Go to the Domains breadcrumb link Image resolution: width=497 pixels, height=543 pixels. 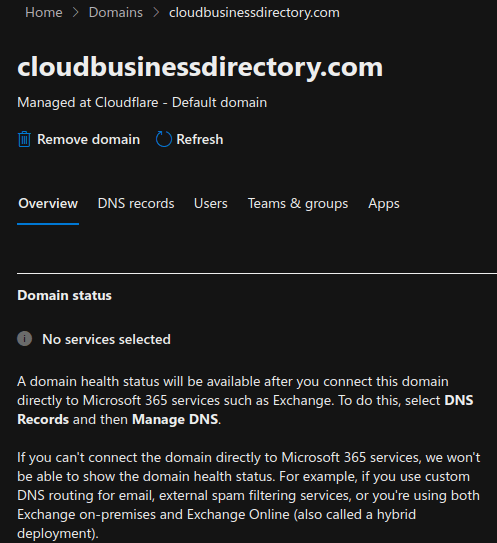[116, 12]
